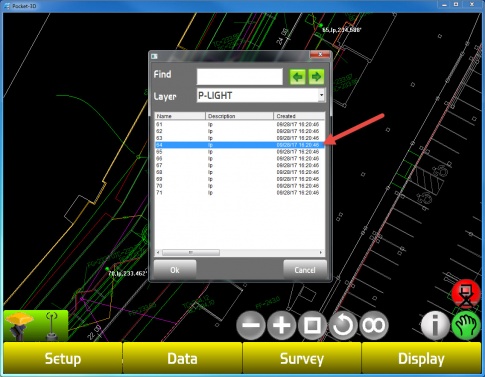Viewport: 485px width, 377px height.
Task: Open the Display menu
Action: [421, 359]
